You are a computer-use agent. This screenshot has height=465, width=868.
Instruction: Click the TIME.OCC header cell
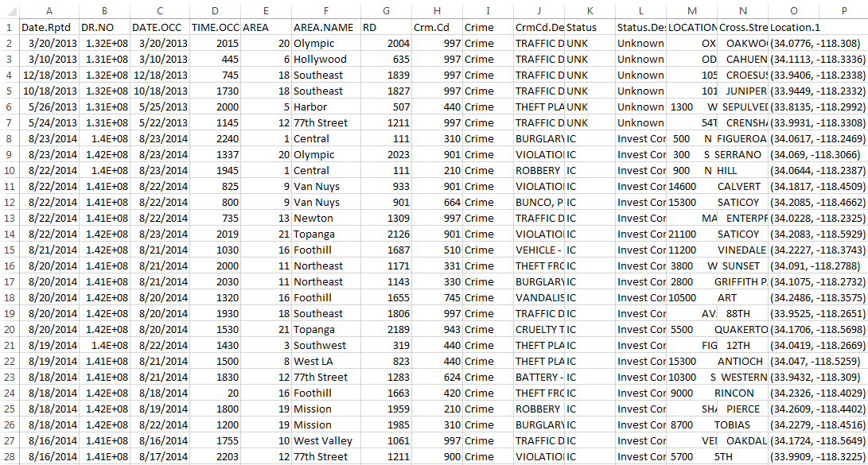point(215,27)
